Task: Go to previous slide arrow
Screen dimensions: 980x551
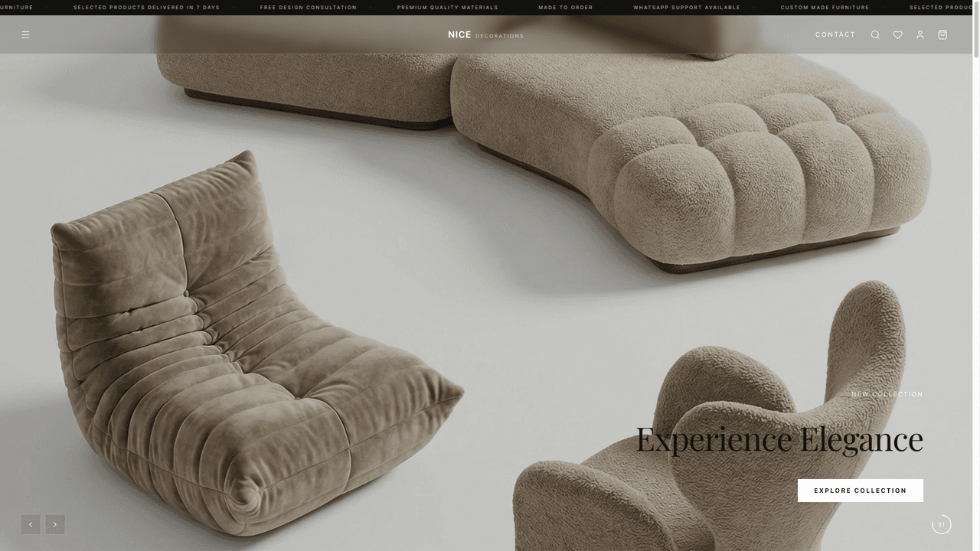Action: tap(31, 524)
